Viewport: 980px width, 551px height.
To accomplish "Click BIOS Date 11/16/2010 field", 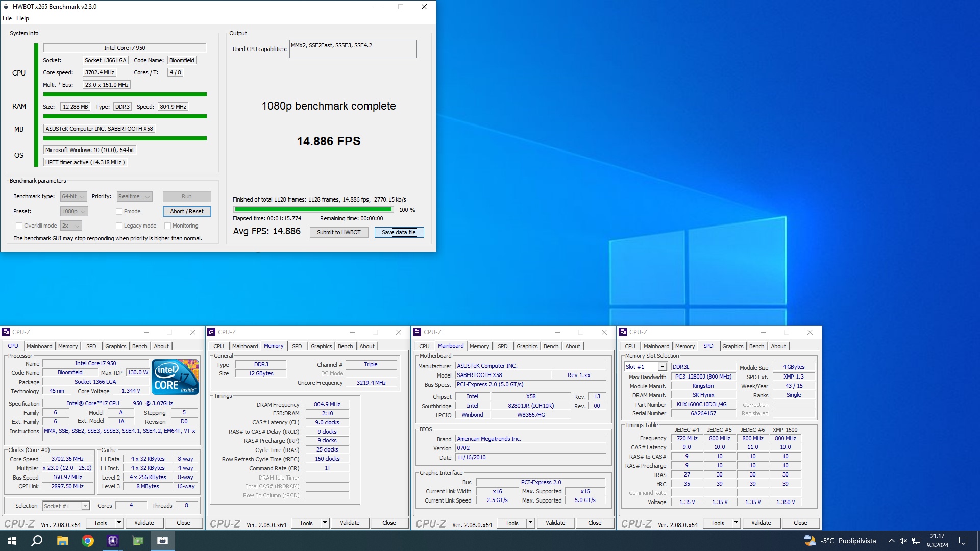I will click(x=530, y=457).
